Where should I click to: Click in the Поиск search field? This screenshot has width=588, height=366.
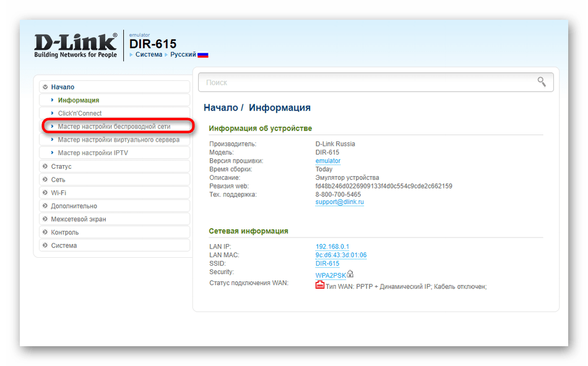tap(376, 82)
